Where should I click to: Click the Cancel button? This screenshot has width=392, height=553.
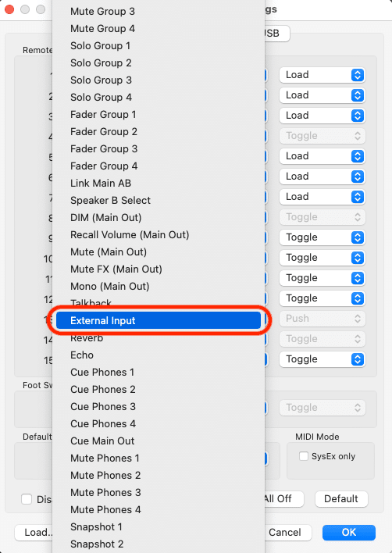click(x=285, y=532)
